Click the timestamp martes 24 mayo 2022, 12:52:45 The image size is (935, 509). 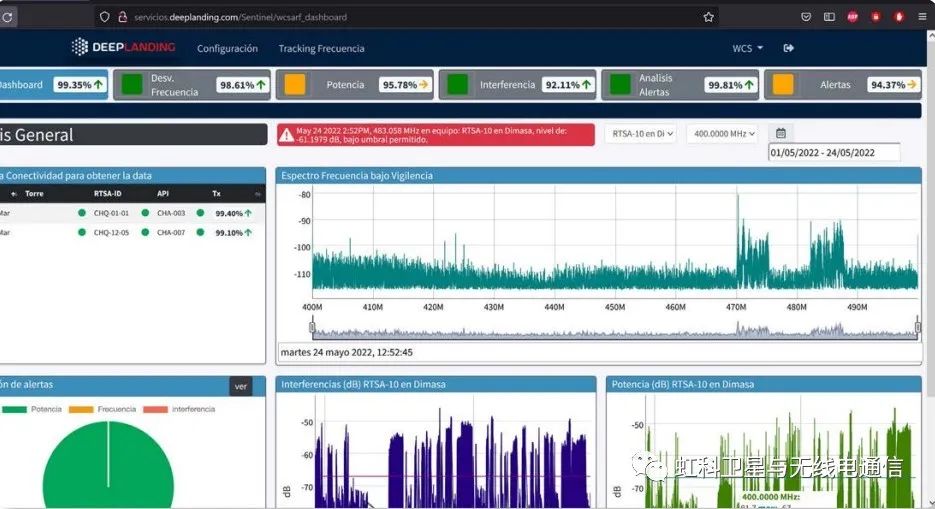click(x=346, y=352)
